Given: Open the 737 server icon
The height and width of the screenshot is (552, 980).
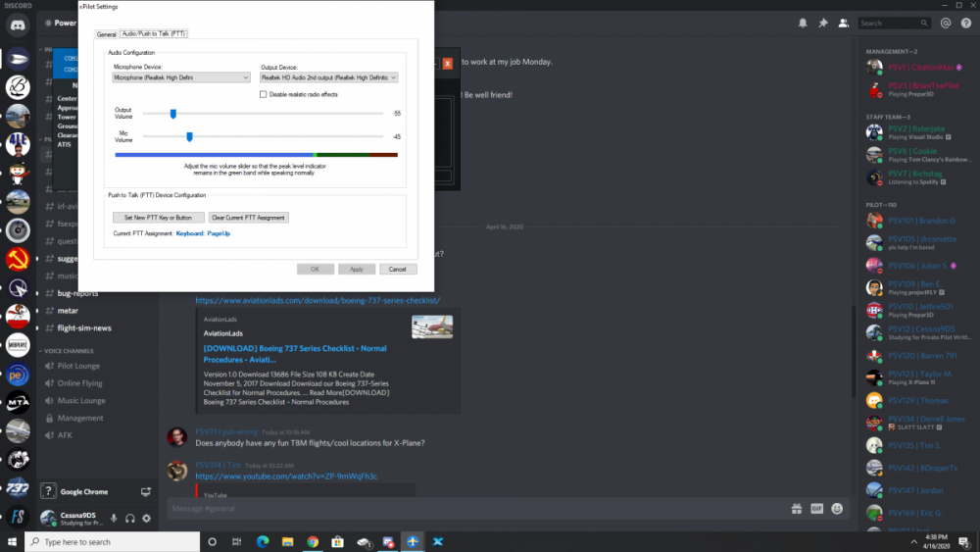Looking at the screenshot, I should coord(18,487).
